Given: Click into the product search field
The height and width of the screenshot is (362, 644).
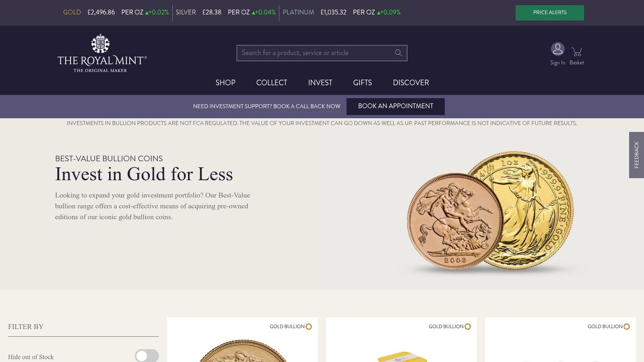Looking at the screenshot, I should pos(314,53).
